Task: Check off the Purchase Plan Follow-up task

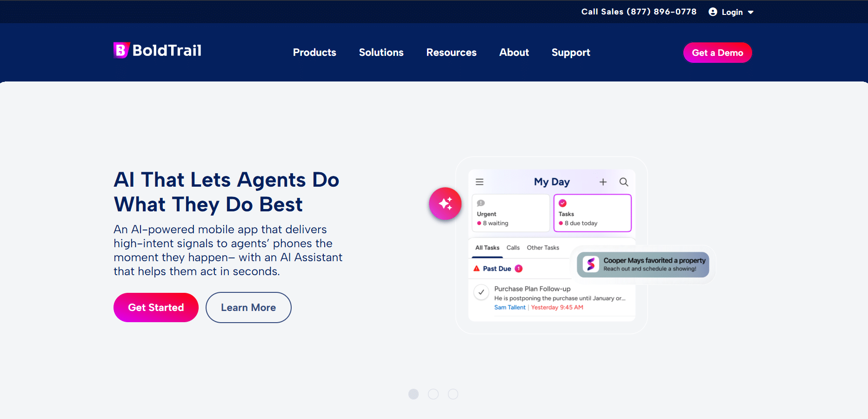Action: click(481, 292)
